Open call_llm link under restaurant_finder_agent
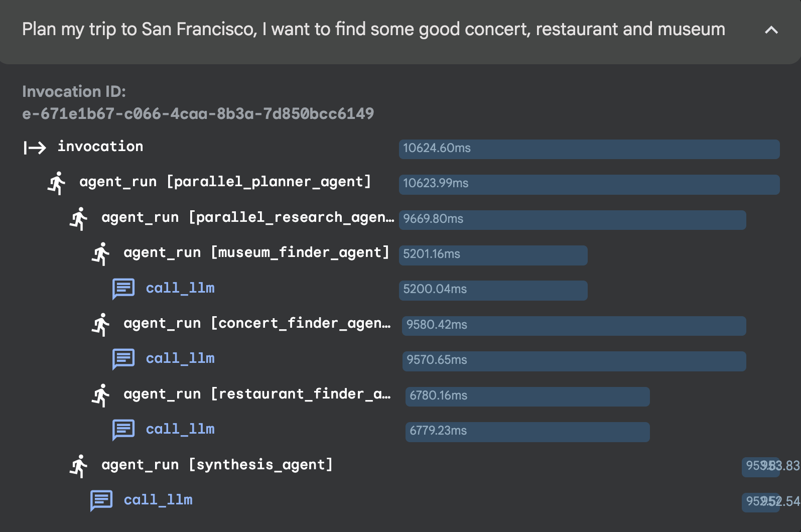Image resolution: width=801 pixels, height=532 pixels. pos(180,429)
